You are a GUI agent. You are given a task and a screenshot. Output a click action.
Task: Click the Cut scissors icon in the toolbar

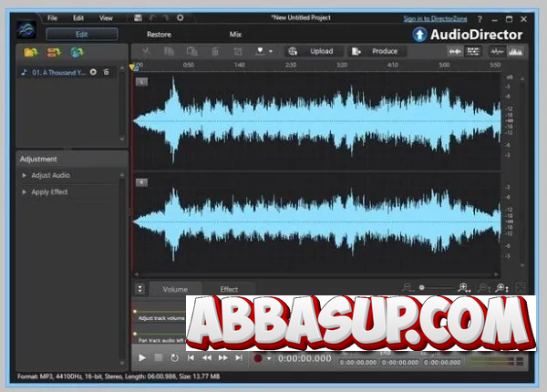pos(146,51)
